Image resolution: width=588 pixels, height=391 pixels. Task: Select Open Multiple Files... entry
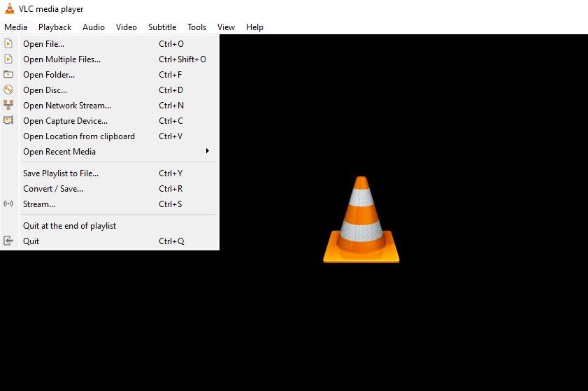tap(110, 59)
